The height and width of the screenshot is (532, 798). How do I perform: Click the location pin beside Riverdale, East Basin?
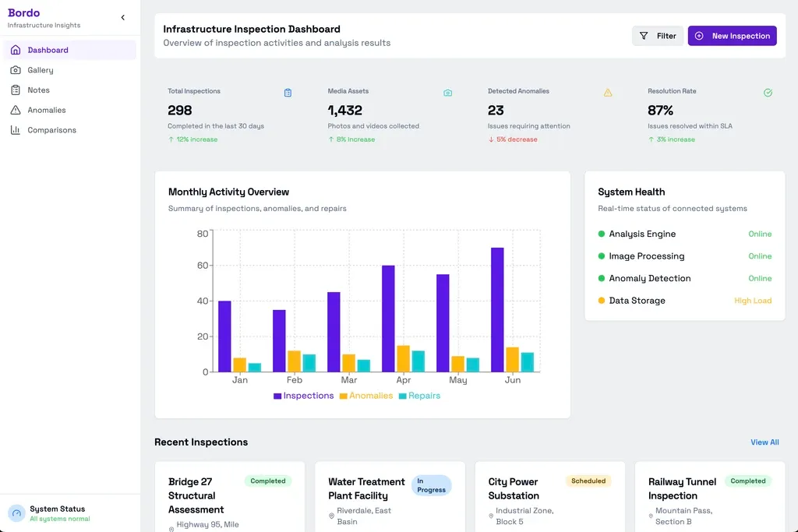[x=331, y=516]
